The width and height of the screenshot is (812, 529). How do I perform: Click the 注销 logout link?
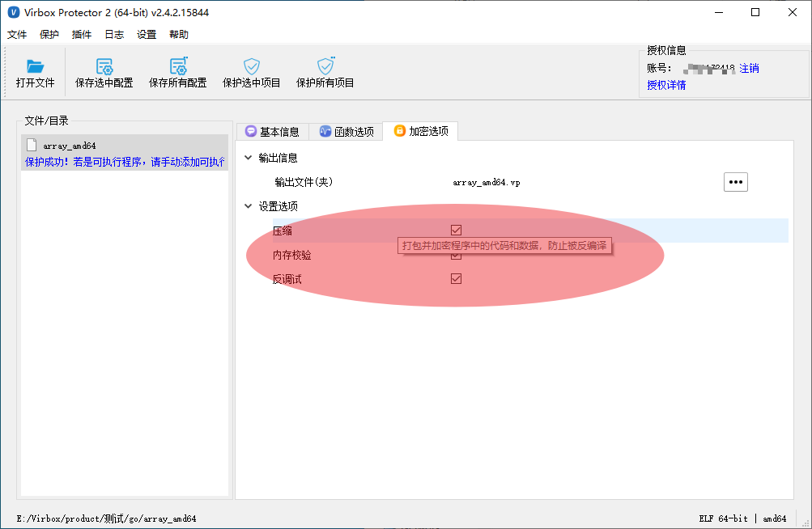749,68
